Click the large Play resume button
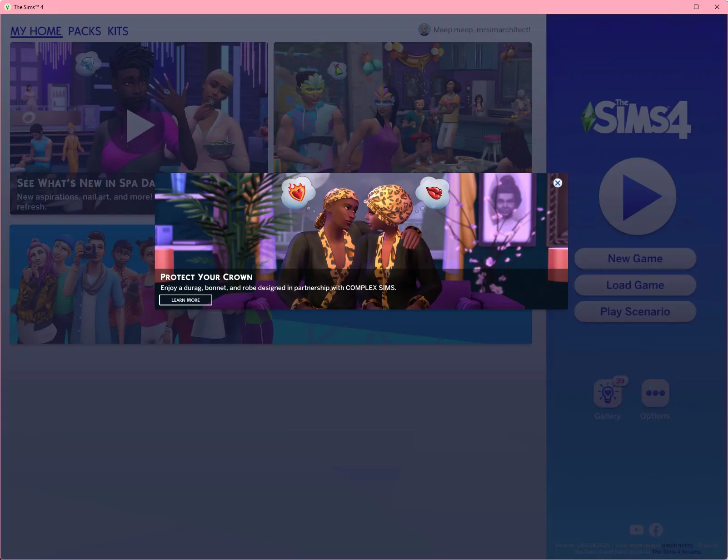 click(637, 196)
